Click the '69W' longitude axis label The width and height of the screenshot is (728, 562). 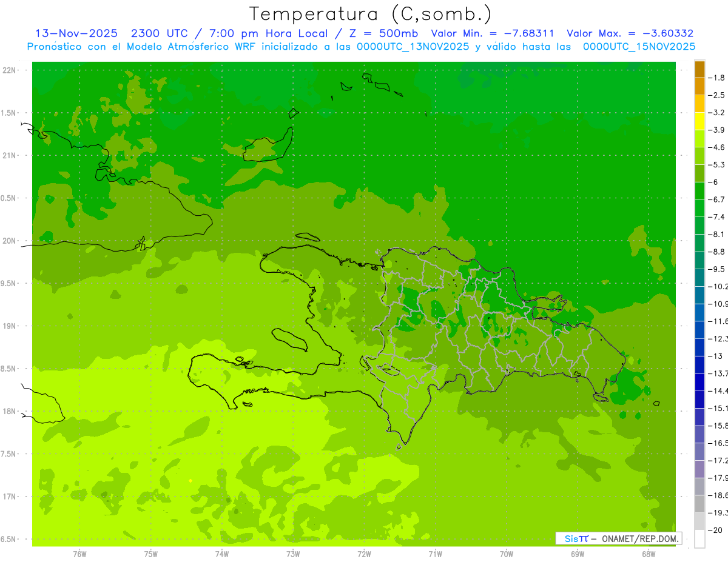[x=578, y=554]
